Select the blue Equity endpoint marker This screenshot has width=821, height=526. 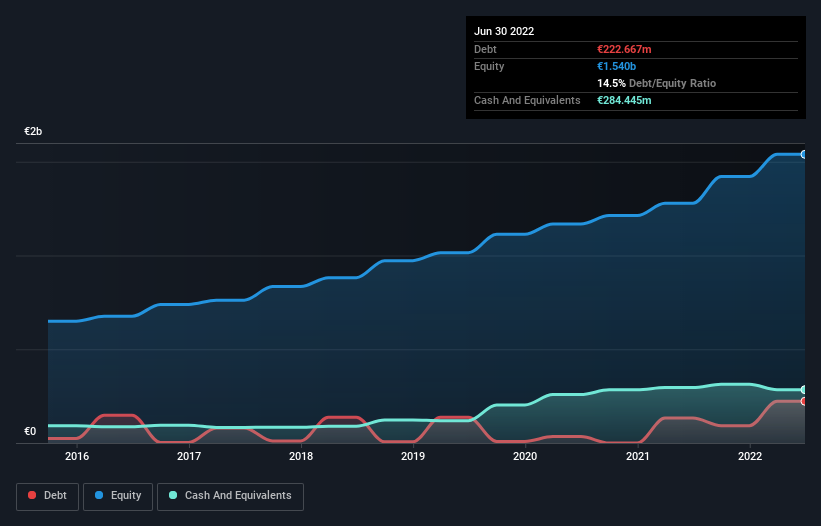tap(804, 154)
